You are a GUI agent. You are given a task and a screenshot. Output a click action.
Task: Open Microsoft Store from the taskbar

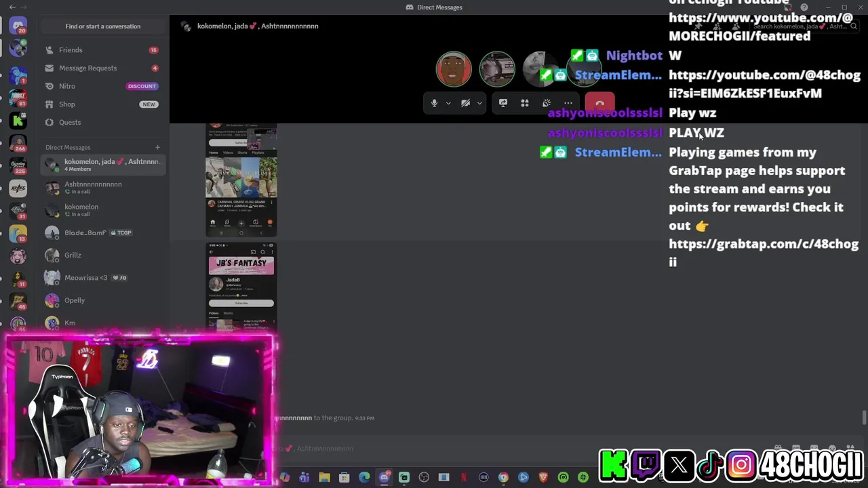point(344,478)
